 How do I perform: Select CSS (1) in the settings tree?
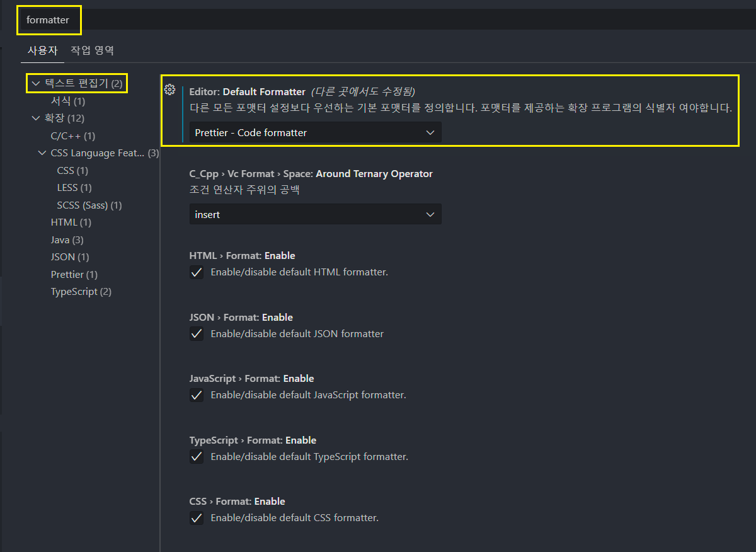[72, 170]
